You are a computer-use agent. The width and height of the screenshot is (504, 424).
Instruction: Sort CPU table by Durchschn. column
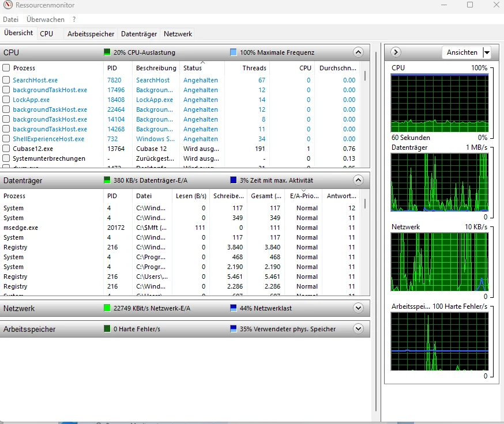pyautogui.click(x=337, y=68)
